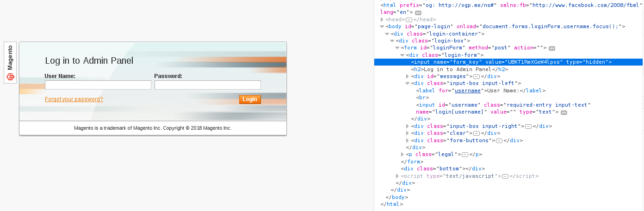This screenshot has height=211, width=644.
Task: Click the Magento logo tab
Action: pyautogui.click(x=10, y=62)
